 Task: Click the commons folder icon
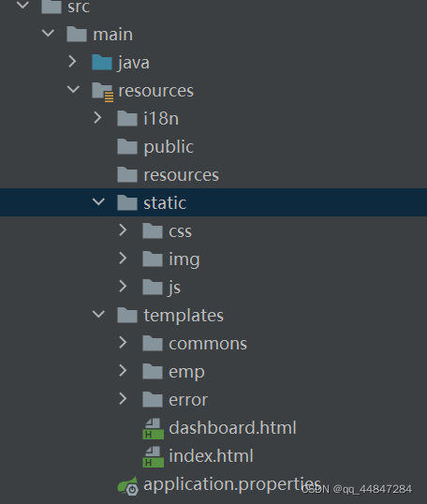[153, 343]
